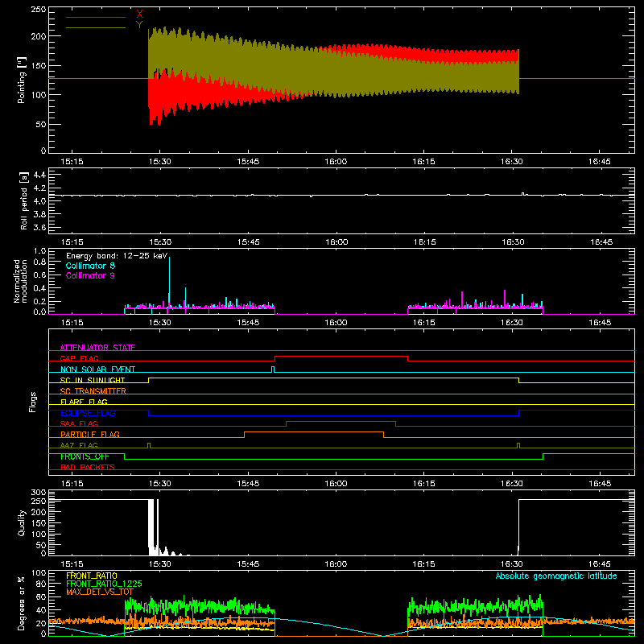644x644 pixels.
Task: Click the olive Y legend line sample
Action: coord(96,27)
